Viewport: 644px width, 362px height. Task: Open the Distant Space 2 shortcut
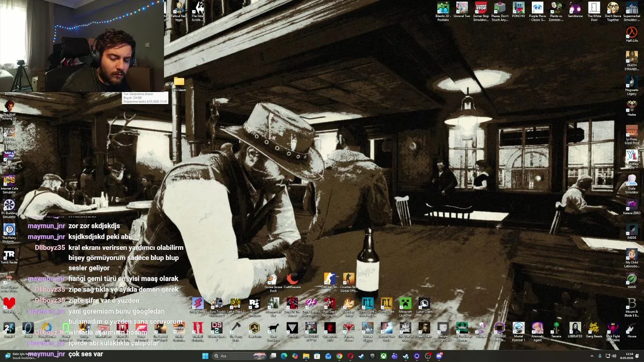[217, 332]
